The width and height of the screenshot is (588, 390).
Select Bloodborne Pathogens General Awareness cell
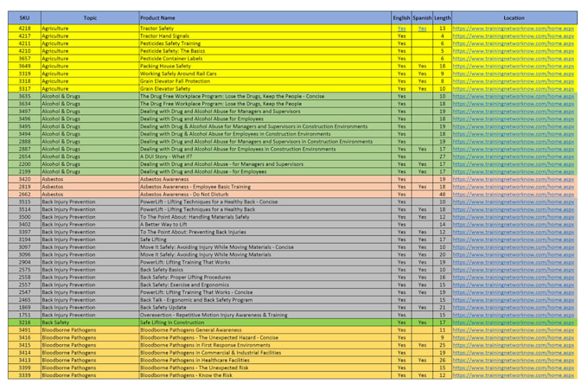tap(265, 330)
